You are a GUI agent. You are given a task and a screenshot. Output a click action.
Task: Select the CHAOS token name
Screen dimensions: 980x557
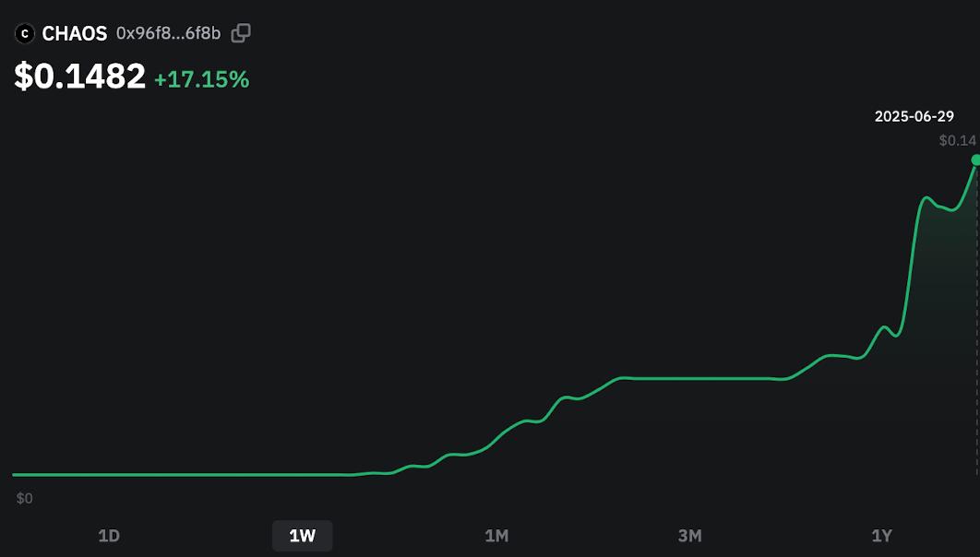(x=75, y=33)
